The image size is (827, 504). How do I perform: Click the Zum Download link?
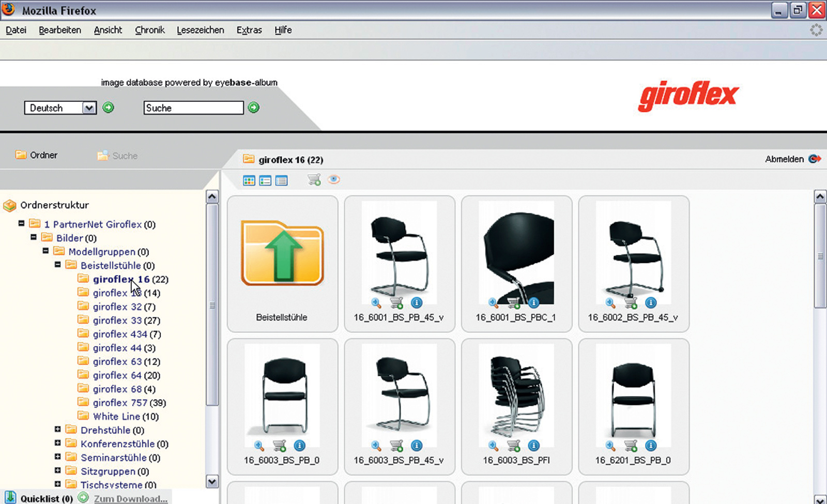pyautogui.click(x=130, y=499)
